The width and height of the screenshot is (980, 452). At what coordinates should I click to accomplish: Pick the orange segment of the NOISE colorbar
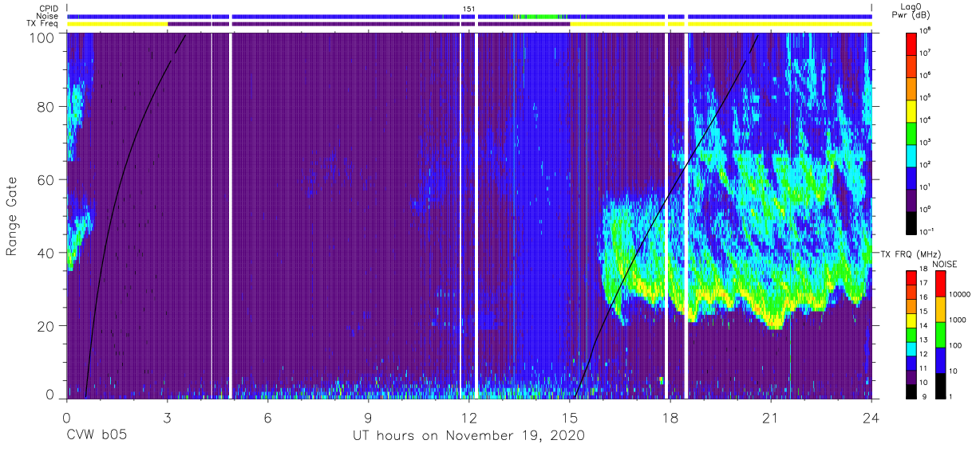tap(940, 309)
